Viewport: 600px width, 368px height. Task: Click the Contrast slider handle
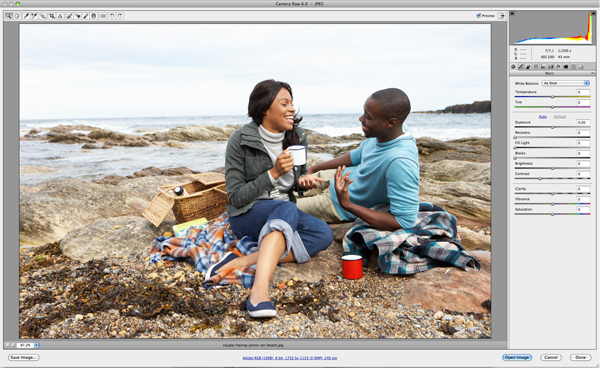(x=540, y=179)
